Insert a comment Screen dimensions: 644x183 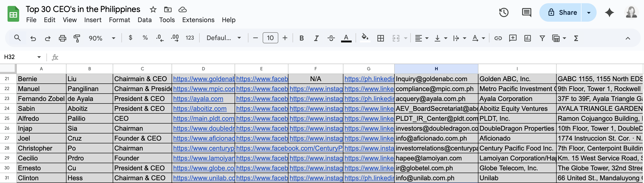(512, 38)
